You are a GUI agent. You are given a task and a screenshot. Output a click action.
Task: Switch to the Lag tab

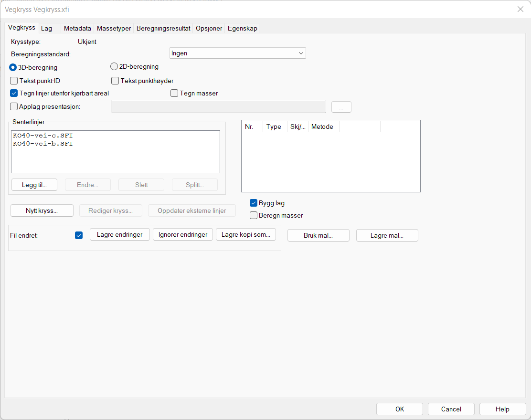pyautogui.click(x=47, y=29)
